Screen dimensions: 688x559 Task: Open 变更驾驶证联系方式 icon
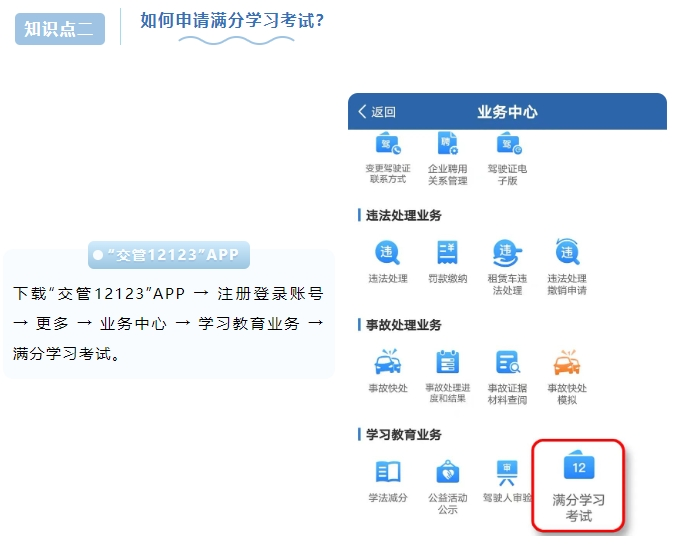click(x=388, y=143)
